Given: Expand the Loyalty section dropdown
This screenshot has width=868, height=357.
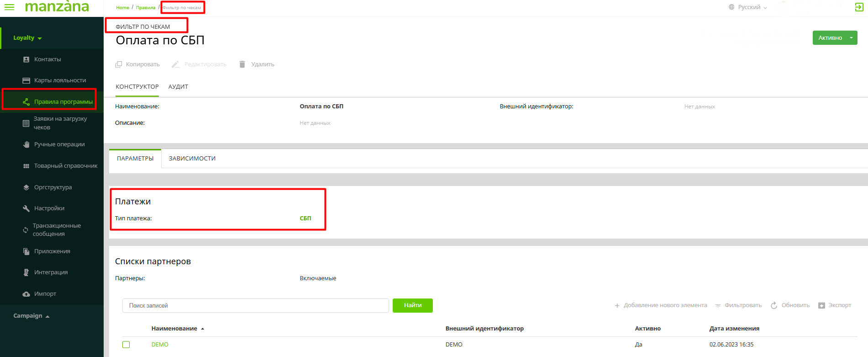Looking at the screenshot, I should (x=27, y=38).
